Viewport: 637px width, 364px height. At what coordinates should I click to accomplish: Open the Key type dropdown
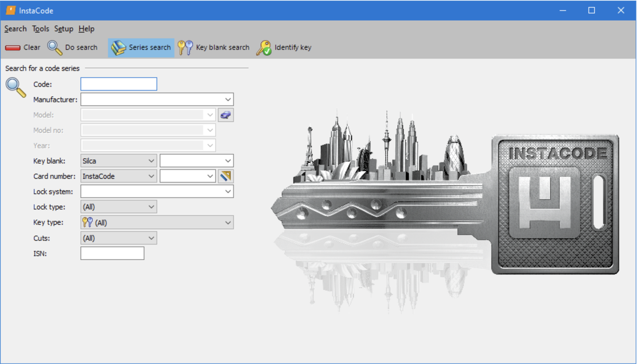click(228, 223)
